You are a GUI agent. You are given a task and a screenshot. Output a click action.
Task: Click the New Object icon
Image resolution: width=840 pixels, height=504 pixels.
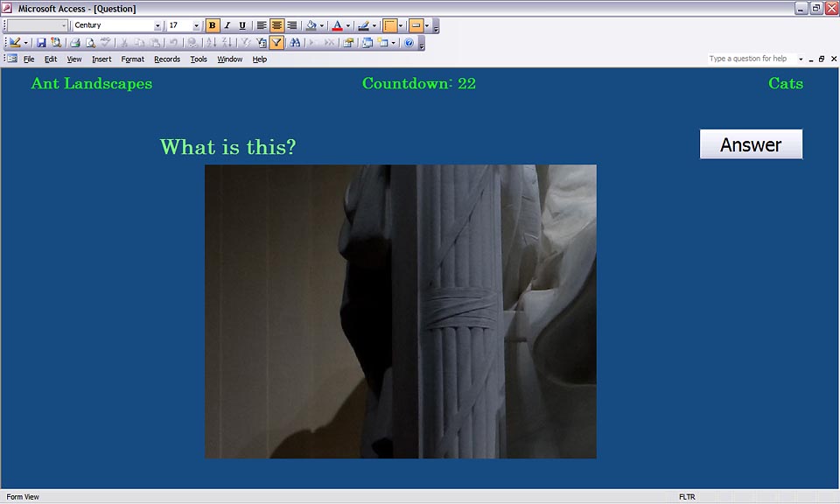[382, 42]
